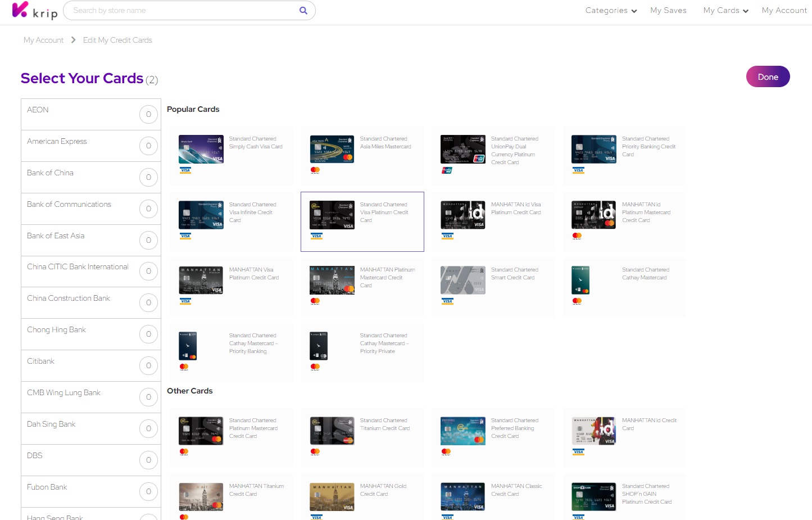
Task: Click MANHATTAN Classic Credit Card image
Action: (463, 496)
